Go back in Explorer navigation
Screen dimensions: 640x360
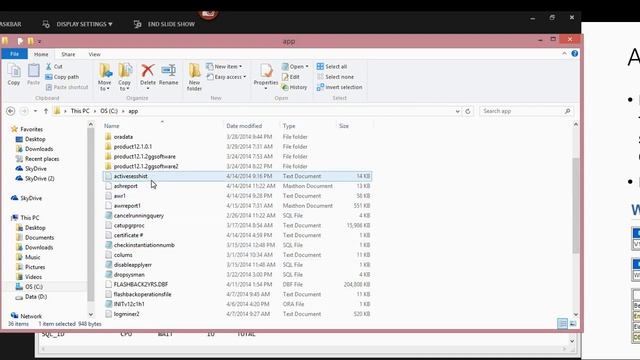click(11, 111)
